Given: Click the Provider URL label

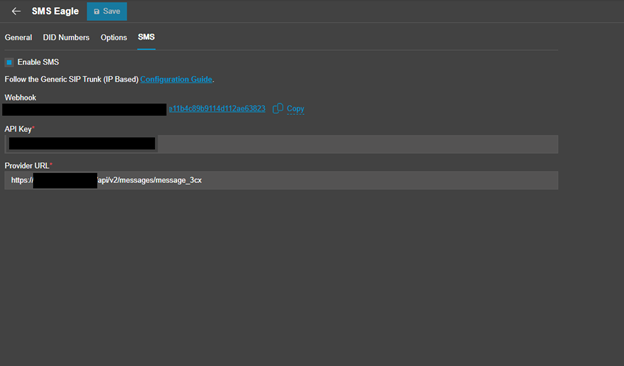Looking at the screenshot, I should [27, 165].
